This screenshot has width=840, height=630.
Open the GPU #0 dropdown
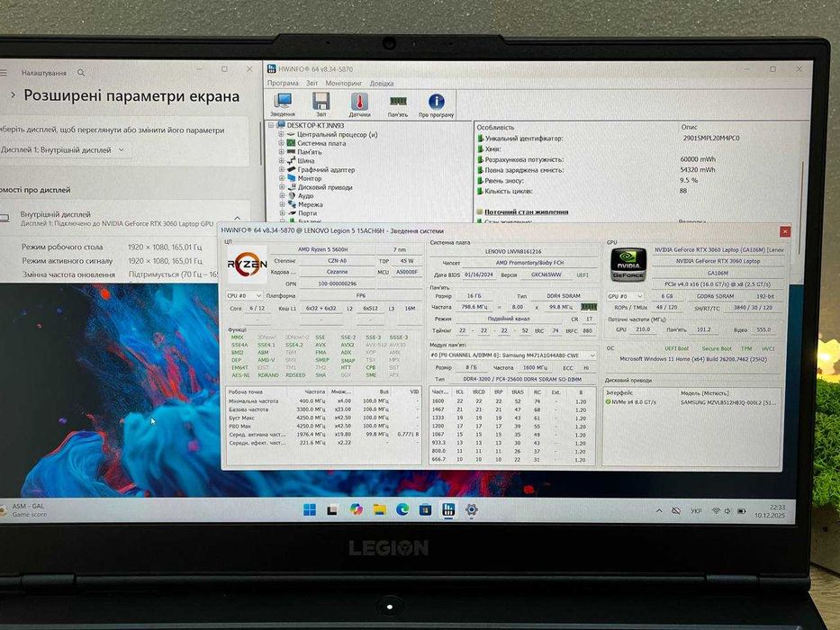click(x=625, y=296)
